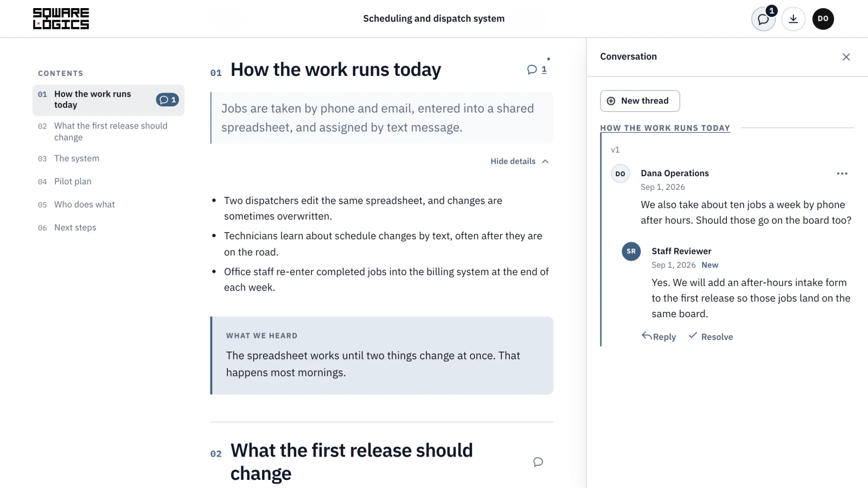Open the DO user avatar menu
The image size is (868, 488).
[823, 19]
